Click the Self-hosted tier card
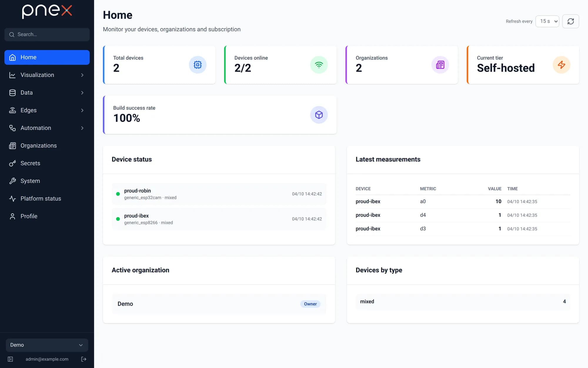The image size is (588, 368). 523,65
